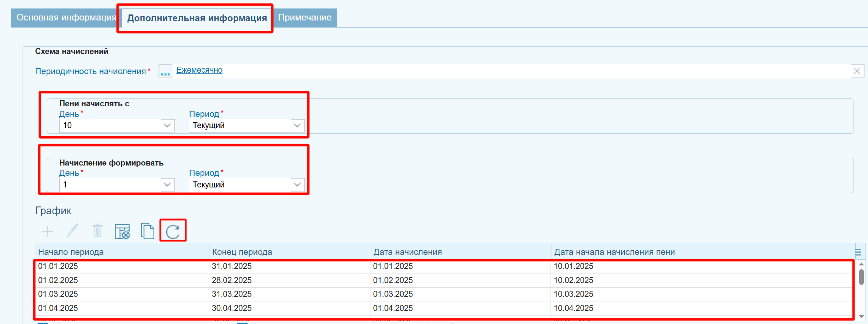Viewport: 868px width, 324px height.
Task: Expand Период dropdown under Пени начислять с
Action: click(x=297, y=126)
